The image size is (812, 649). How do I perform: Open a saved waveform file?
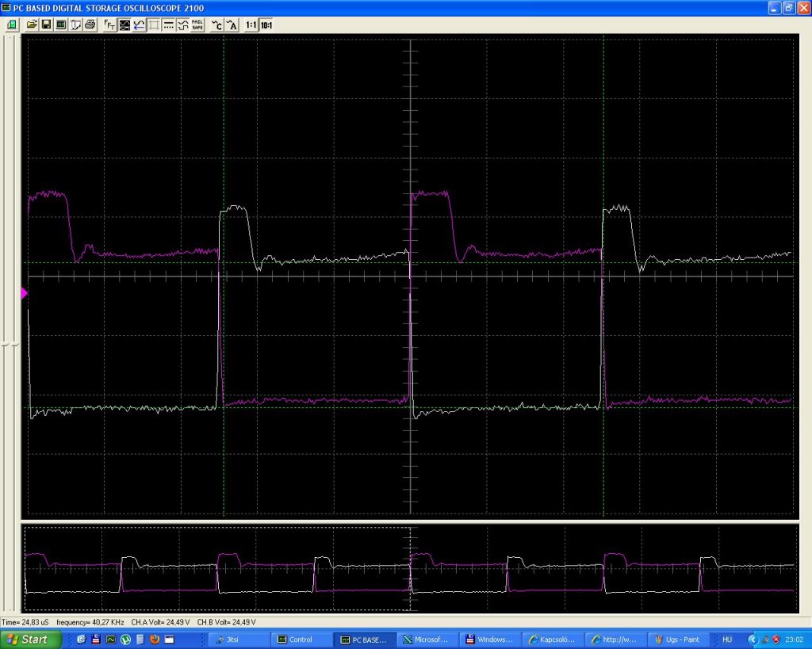(32, 25)
